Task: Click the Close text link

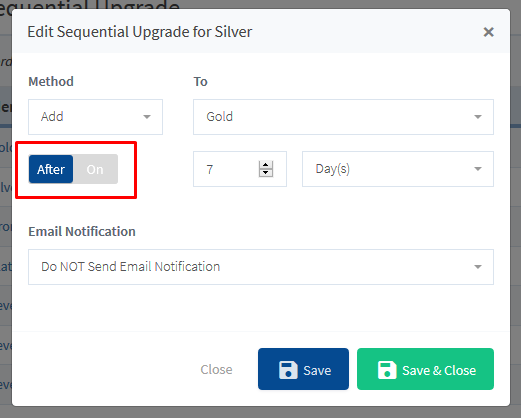Action: (x=216, y=369)
